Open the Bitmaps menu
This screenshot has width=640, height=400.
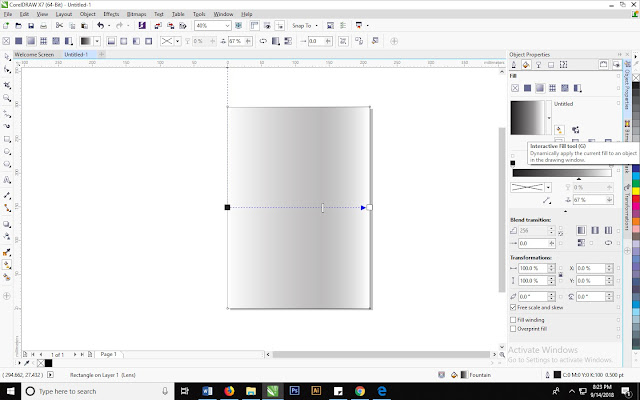tap(137, 16)
